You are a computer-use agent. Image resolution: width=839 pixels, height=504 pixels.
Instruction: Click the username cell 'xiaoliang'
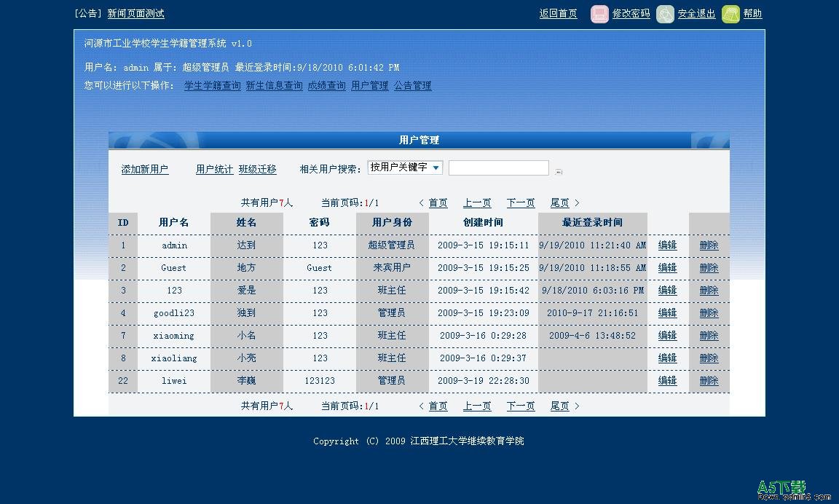pyautogui.click(x=174, y=358)
